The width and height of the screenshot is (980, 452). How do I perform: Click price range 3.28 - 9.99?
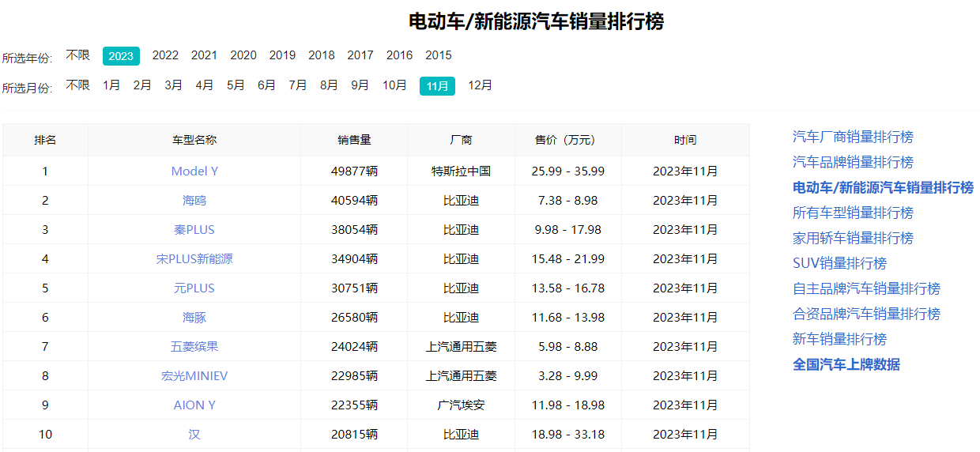coord(568,376)
